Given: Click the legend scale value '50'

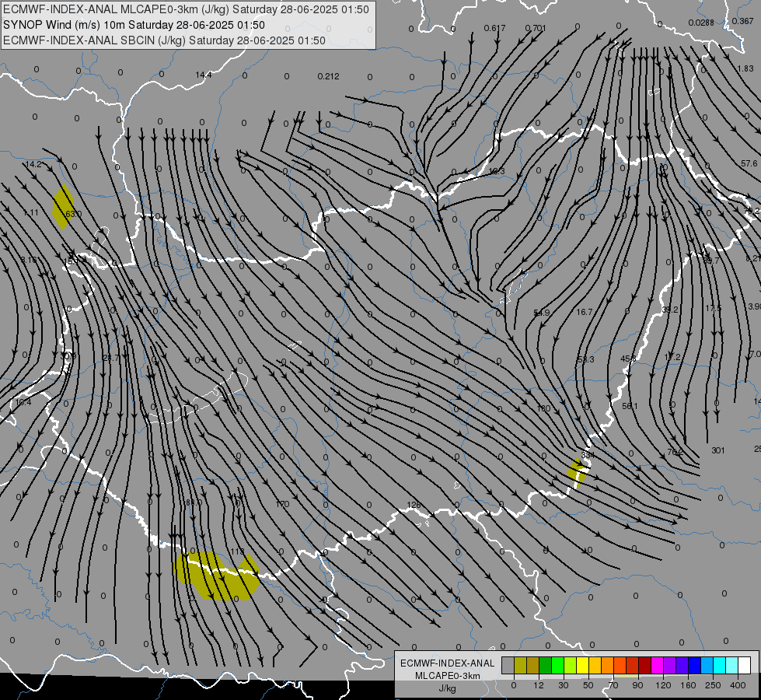Looking at the screenshot, I should [x=588, y=685].
